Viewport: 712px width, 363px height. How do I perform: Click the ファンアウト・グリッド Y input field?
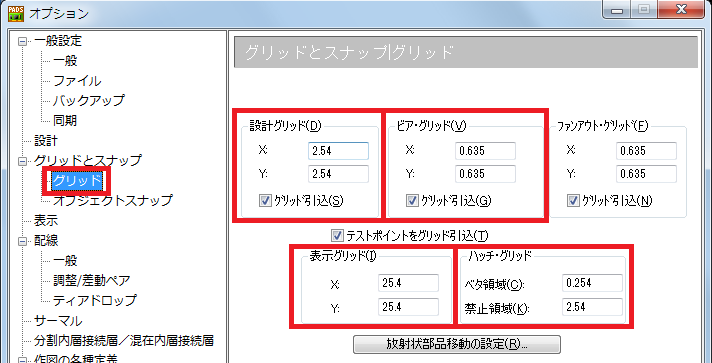tap(646, 174)
